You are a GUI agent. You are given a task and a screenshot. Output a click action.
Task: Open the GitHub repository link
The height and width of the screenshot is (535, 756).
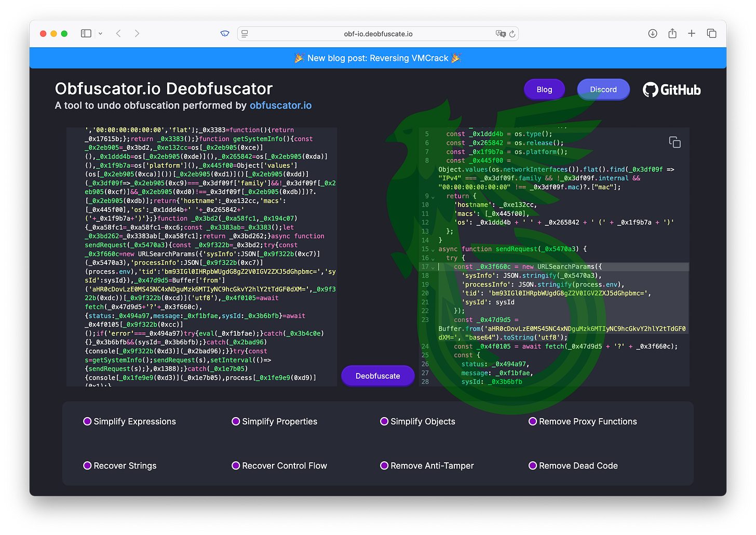coord(672,90)
